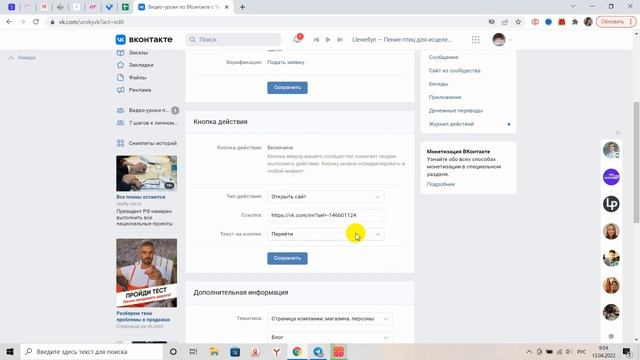
Task: Expand the Текст на кнопке dropdown
Action: tap(326, 234)
